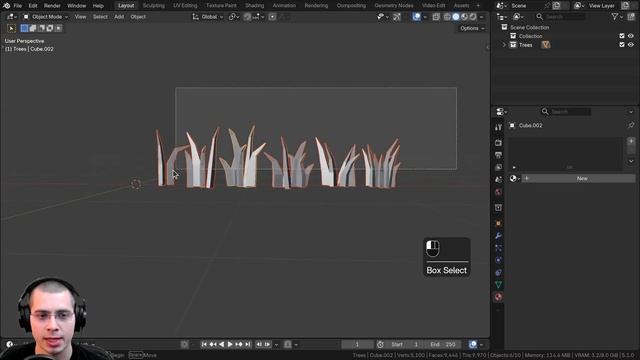Hide the Trees collection with its eye icon

pos(631,45)
